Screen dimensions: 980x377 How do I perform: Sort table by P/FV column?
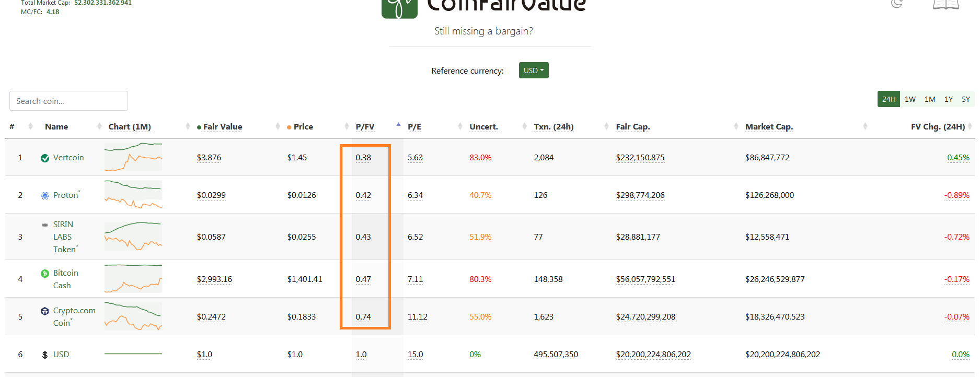click(x=365, y=127)
